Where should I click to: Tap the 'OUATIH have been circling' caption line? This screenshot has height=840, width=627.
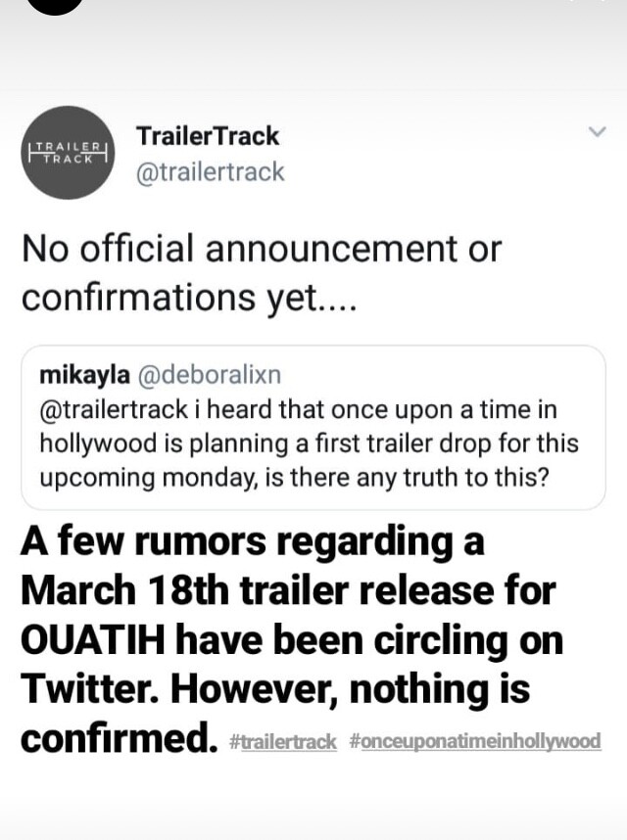point(292,640)
